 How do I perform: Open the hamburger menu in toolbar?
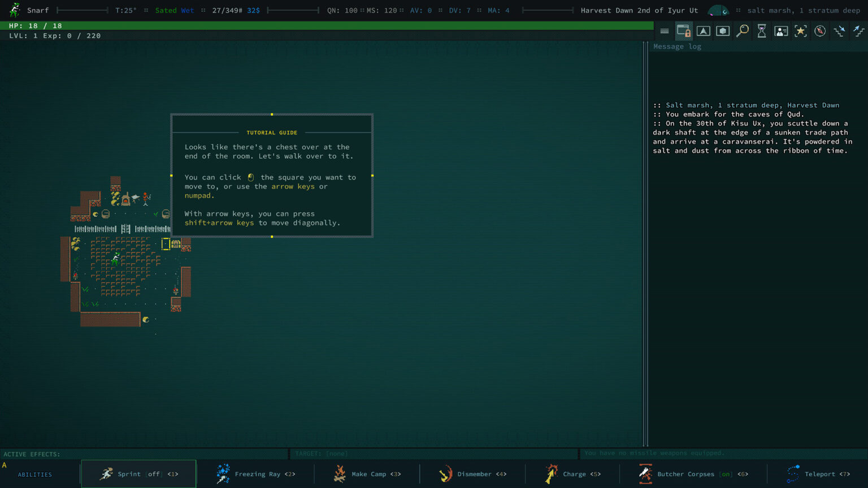pyautogui.click(x=665, y=31)
